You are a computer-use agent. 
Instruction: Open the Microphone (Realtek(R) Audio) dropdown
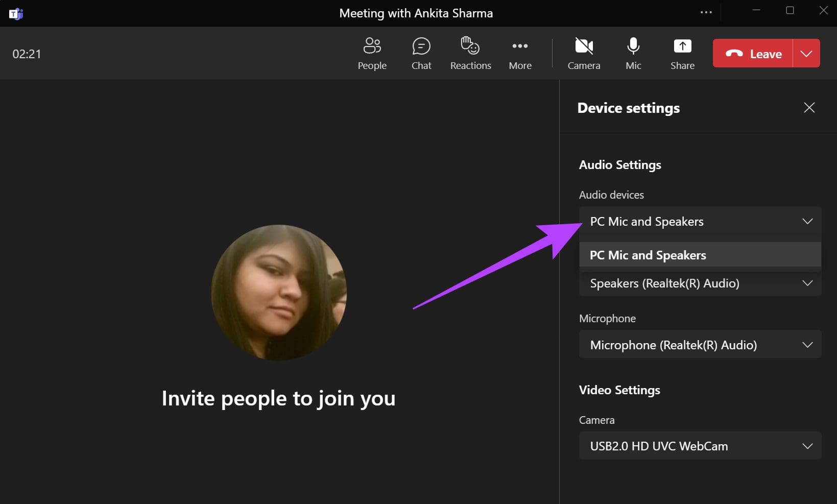(x=700, y=345)
